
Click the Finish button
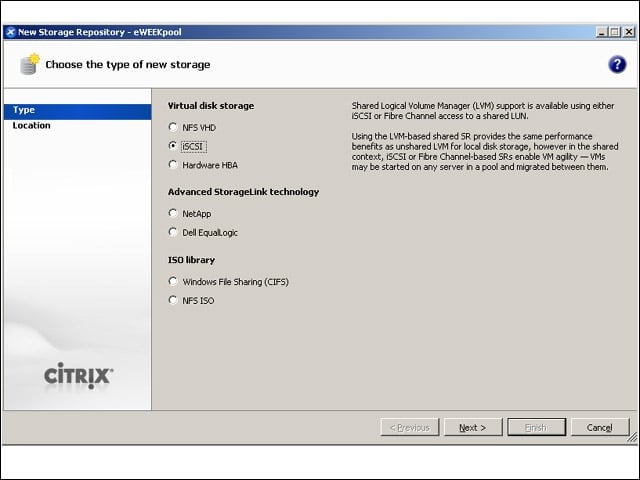[x=536, y=427]
